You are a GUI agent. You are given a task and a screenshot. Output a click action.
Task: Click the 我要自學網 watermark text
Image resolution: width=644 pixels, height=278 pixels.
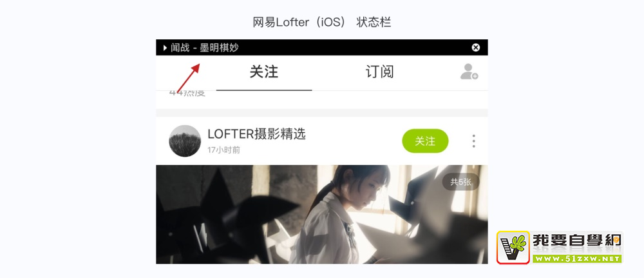(576, 241)
